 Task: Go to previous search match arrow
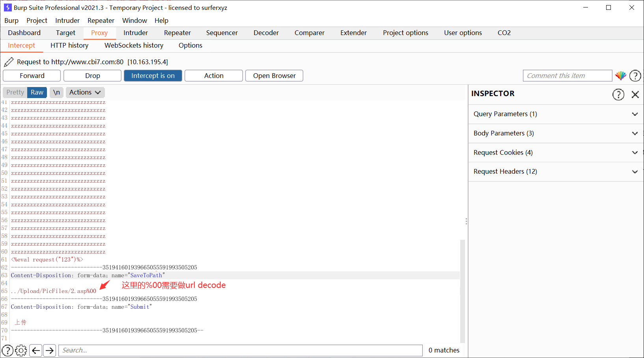(36, 350)
